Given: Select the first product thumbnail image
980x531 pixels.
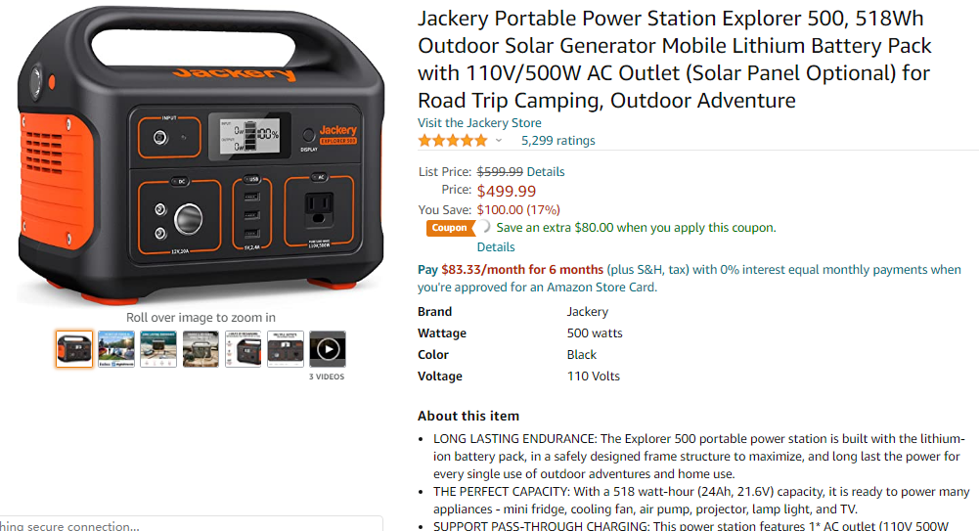Looking at the screenshot, I should click(x=73, y=349).
